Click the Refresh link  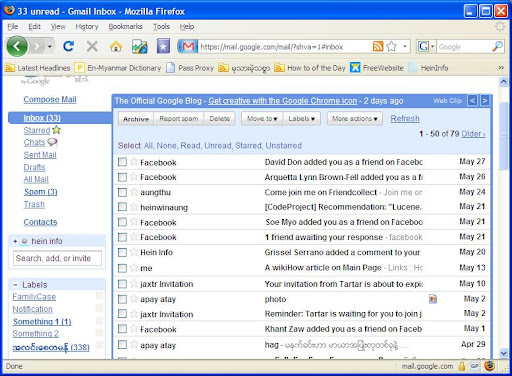(x=405, y=119)
